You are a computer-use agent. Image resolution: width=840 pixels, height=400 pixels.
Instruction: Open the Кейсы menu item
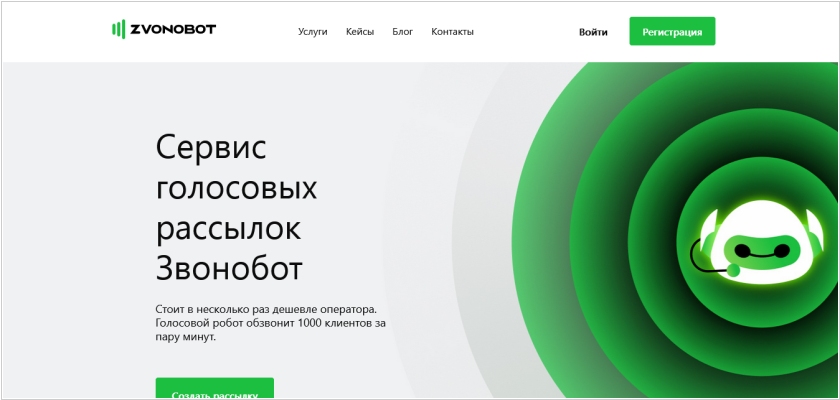pos(360,32)
